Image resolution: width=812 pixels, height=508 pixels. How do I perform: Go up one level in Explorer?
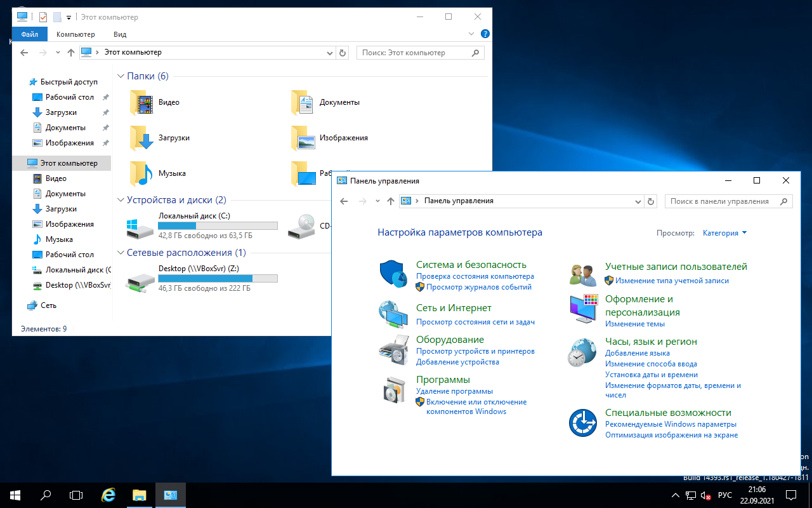coord(71,53)
